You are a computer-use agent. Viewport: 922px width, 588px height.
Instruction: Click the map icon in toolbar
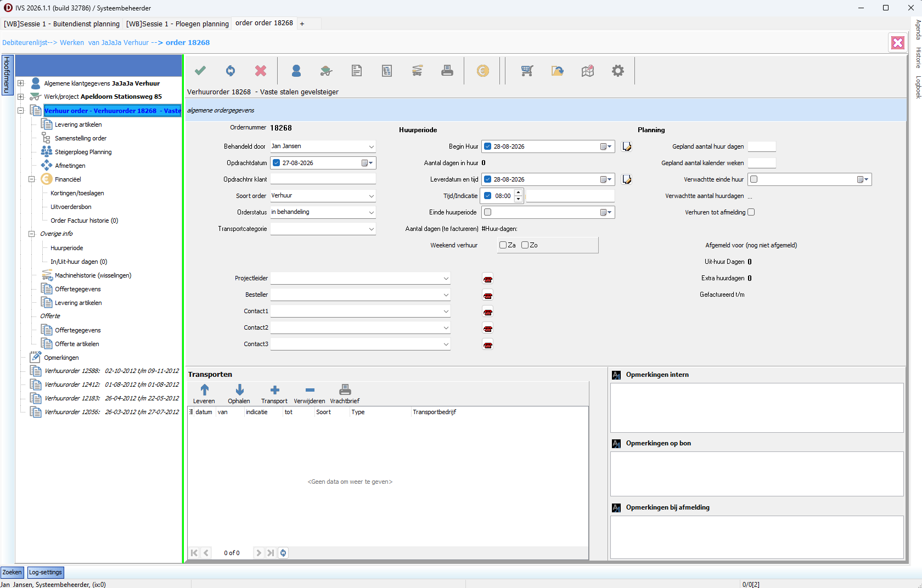588,71
